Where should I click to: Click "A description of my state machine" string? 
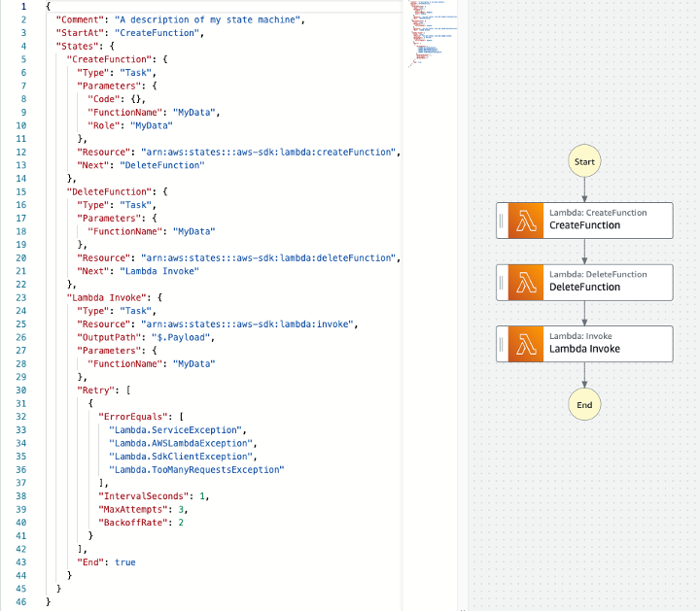(x=207, y=19)
